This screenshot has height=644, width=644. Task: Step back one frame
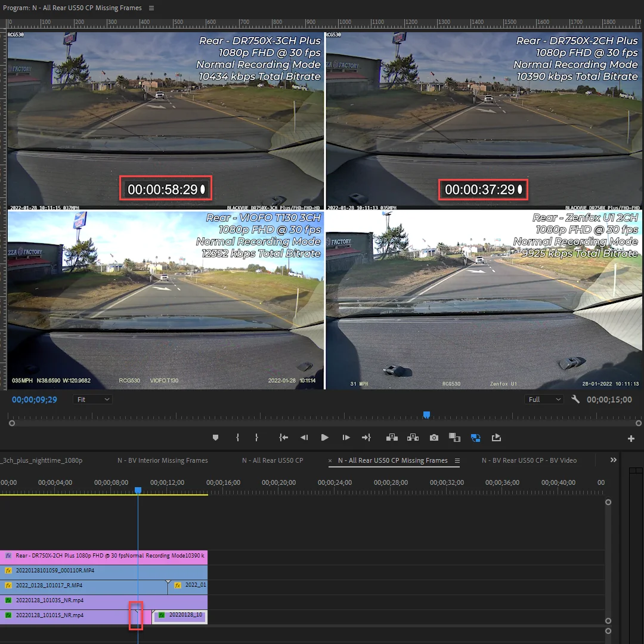coord(304,438)
